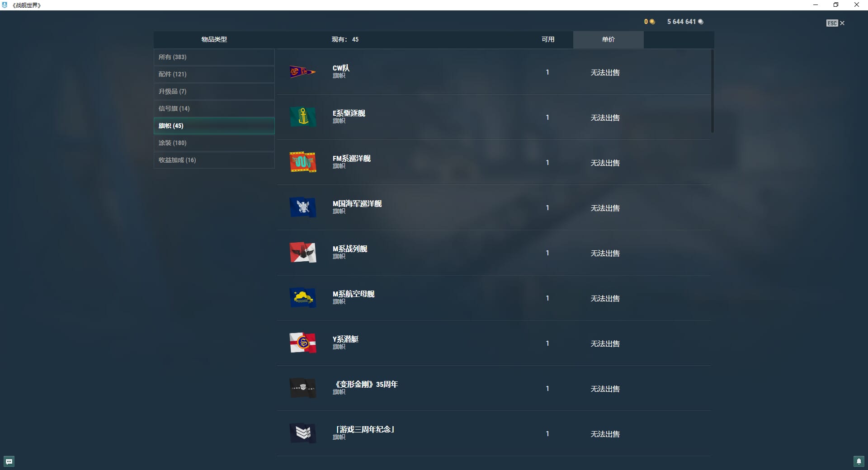
Task: Click the item list vertical scrollbar
Action: click(x=712, y=91)
